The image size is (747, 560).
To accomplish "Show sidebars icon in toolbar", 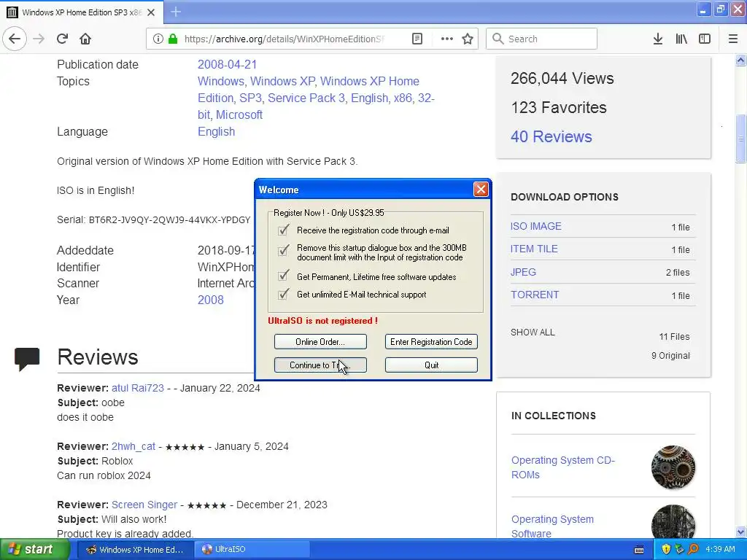I will pyautogui.click(x=705, y=39).
